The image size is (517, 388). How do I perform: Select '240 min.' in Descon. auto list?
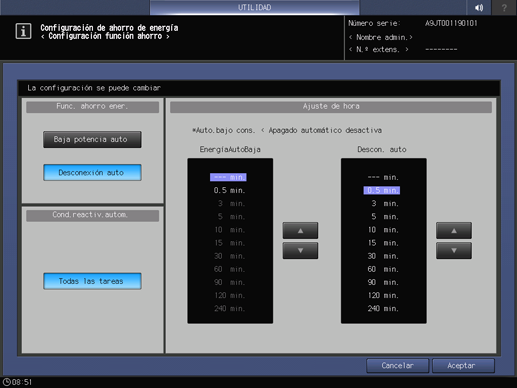(383, 309)
